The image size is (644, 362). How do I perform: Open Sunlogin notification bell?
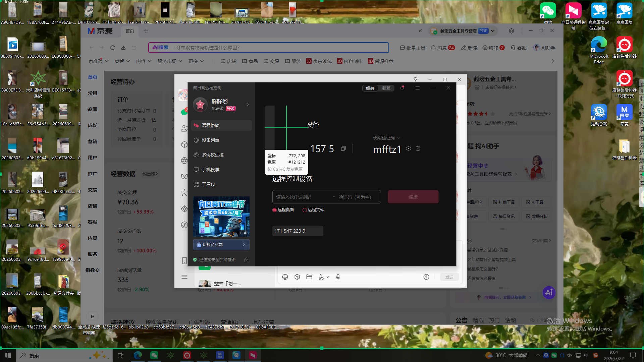[x=402, y=88]
